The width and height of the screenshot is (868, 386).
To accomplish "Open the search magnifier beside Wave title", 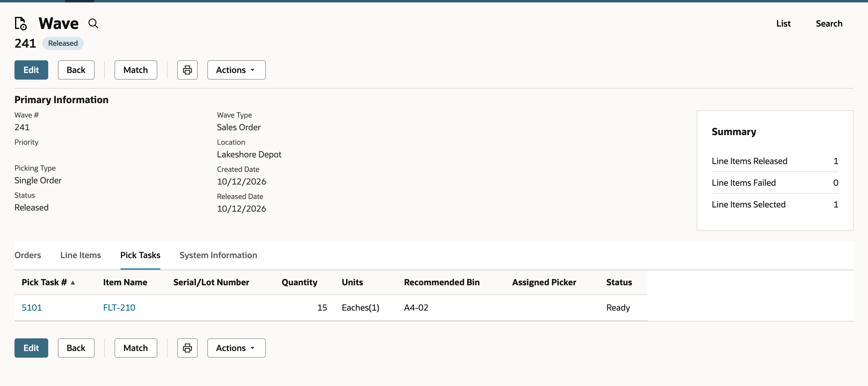I will [93, 24].
